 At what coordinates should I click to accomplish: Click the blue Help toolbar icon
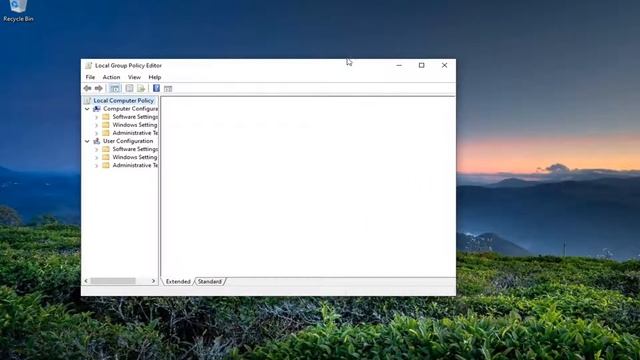156,88
